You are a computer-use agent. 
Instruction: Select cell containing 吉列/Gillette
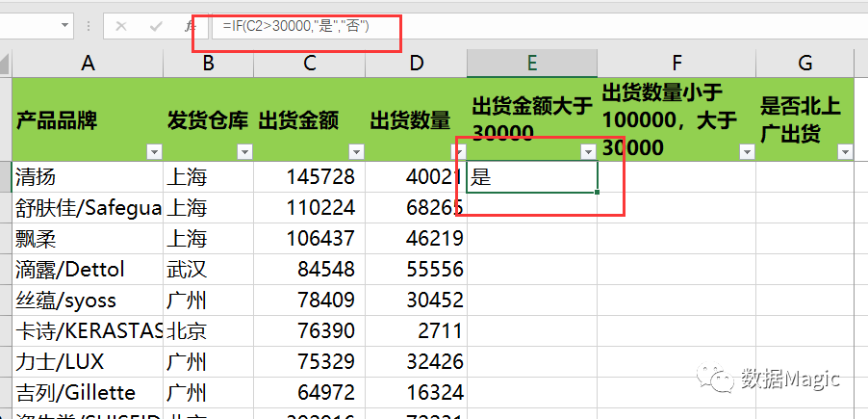(x=88, y=393)
